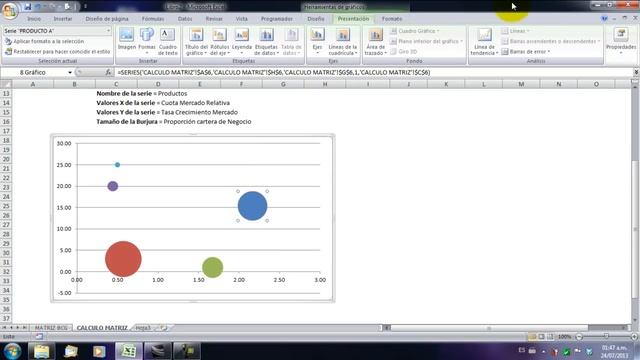Click zoom out minus button
The image size is (640, 360).
coord(579,337)
